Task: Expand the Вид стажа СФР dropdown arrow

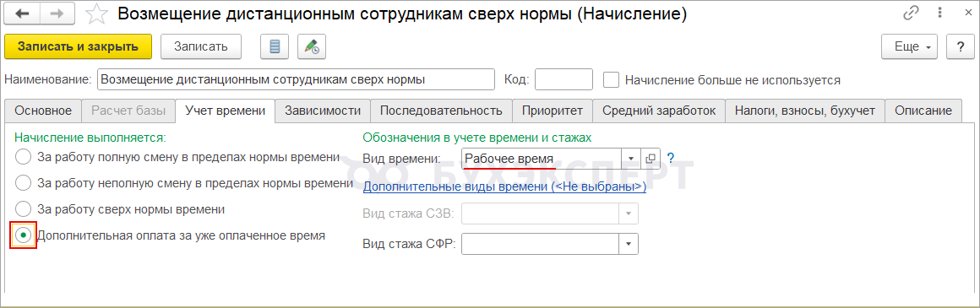Action: coord(628,244)
